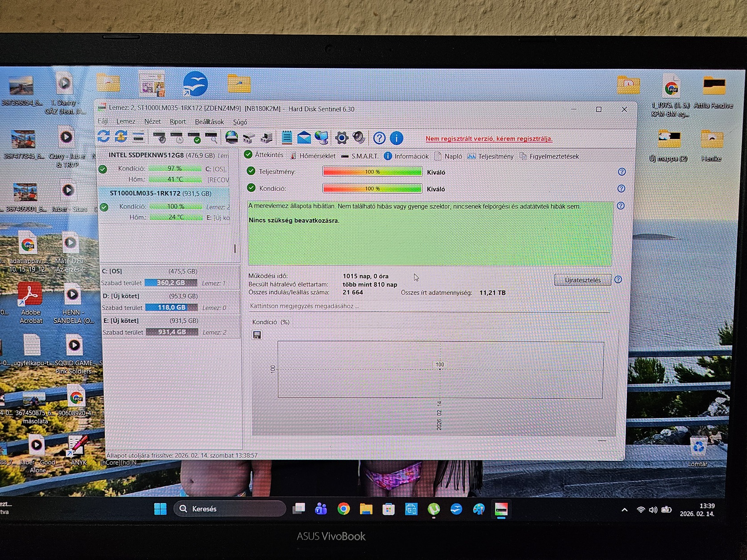Expand the system tray hidden icons chevron
Image resolution: width=747 pixels, height=560 pixels.
pyautogui.click(x=625, y=510)
